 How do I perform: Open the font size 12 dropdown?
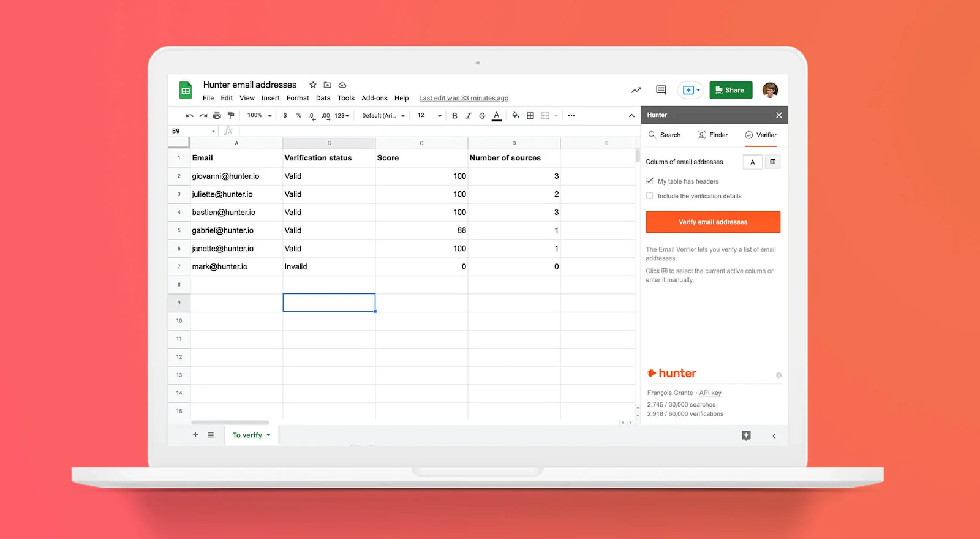coord(429,115)
